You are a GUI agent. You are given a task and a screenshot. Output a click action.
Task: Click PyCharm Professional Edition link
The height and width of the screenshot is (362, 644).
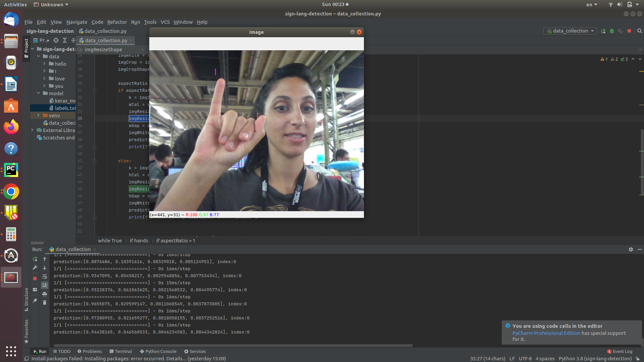click(546, 333)
